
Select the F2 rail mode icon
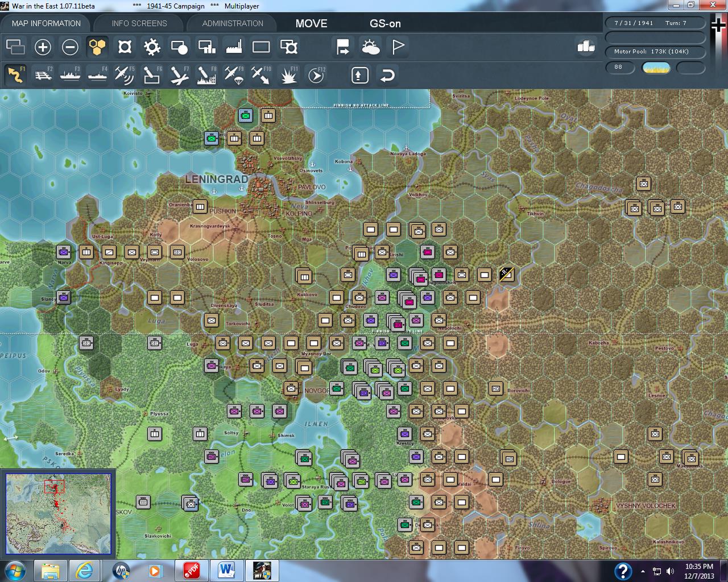click(x=43, y=74)
